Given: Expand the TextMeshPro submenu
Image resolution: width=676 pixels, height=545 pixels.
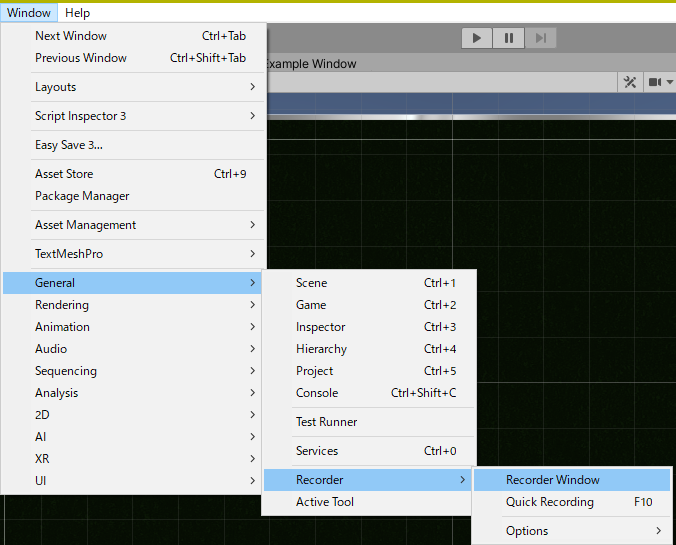Looking at the screenshot, I should (x=134, y=254).
